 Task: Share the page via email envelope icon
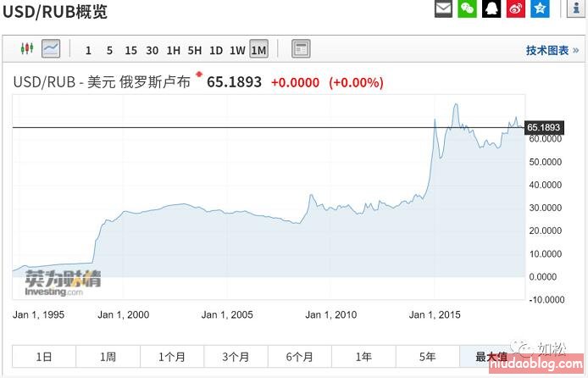443,9
